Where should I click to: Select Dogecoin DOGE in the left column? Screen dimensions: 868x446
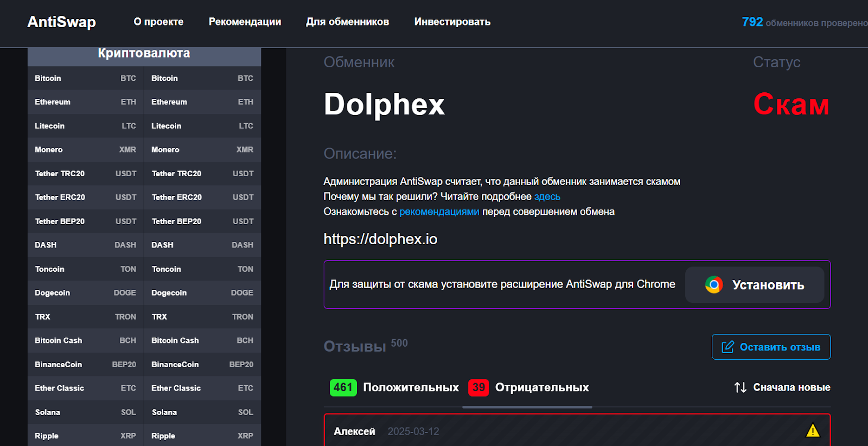click(x=85, y=293)
